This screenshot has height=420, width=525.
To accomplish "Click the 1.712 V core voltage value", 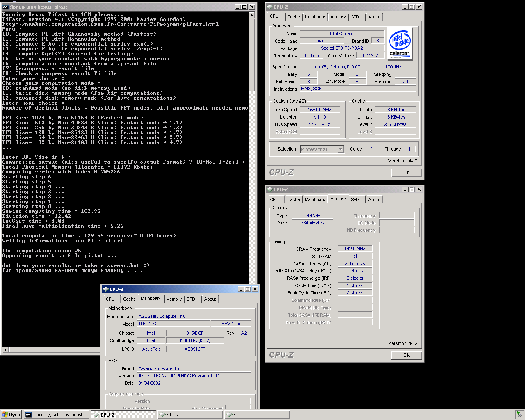I will click(x=370, y=55).
